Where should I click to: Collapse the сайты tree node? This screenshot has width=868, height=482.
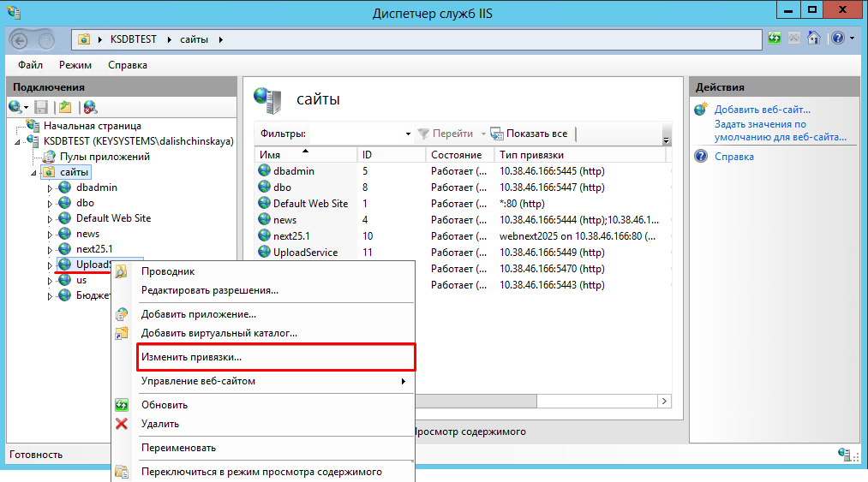coord(33,173)
